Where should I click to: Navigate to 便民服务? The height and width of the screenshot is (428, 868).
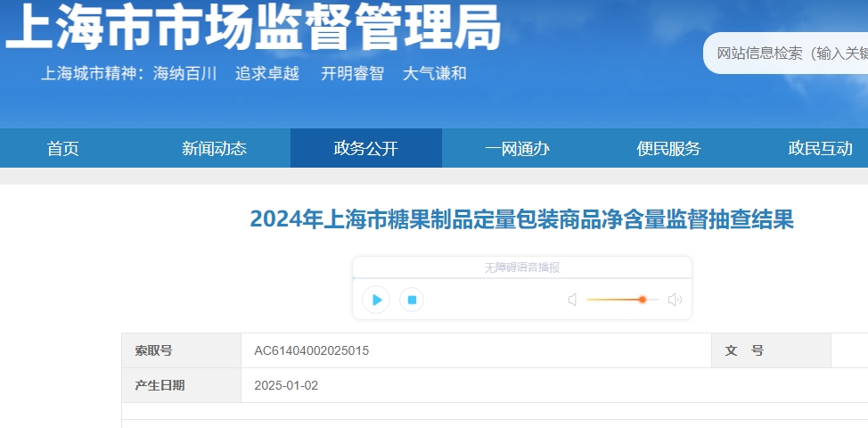coord(668,149)
